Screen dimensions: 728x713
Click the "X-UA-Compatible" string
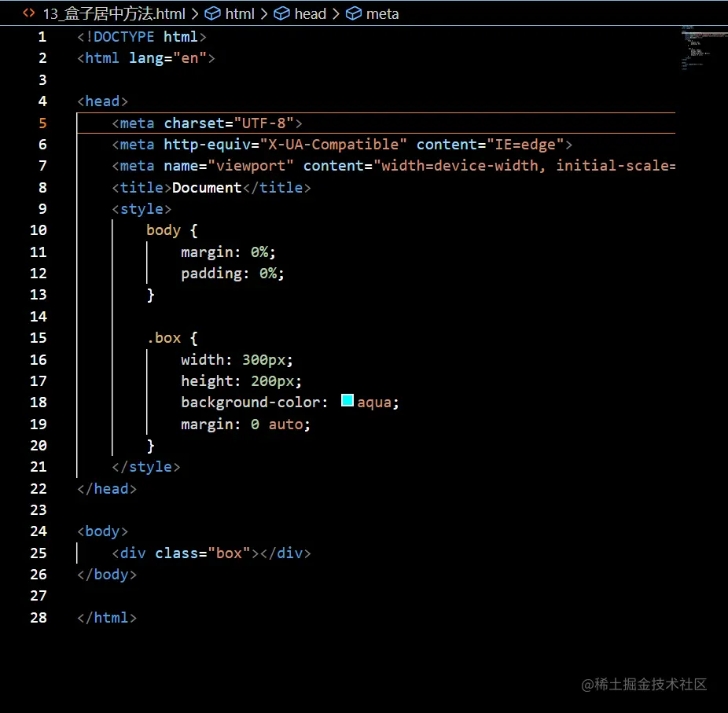(x=333, y=145)
